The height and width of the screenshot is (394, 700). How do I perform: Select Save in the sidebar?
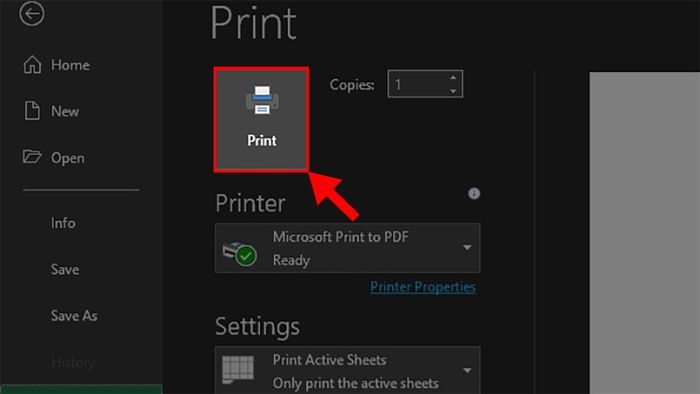coord(65,269)
